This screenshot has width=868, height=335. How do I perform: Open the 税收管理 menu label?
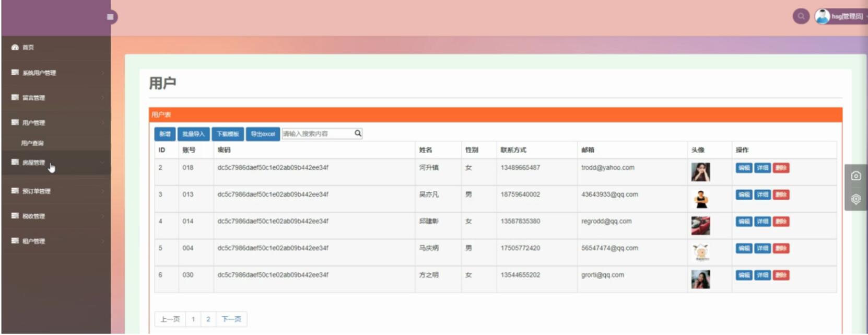(x=33, y=216)
